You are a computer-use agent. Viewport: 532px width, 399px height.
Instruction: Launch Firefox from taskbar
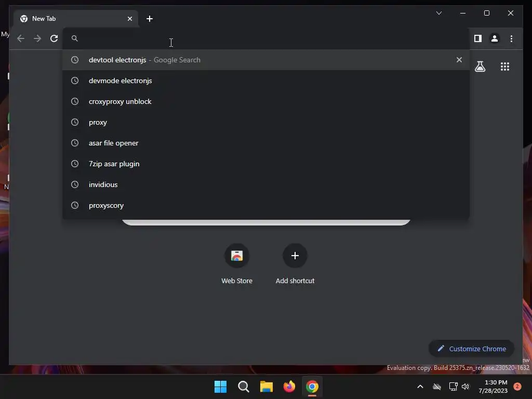289,387
